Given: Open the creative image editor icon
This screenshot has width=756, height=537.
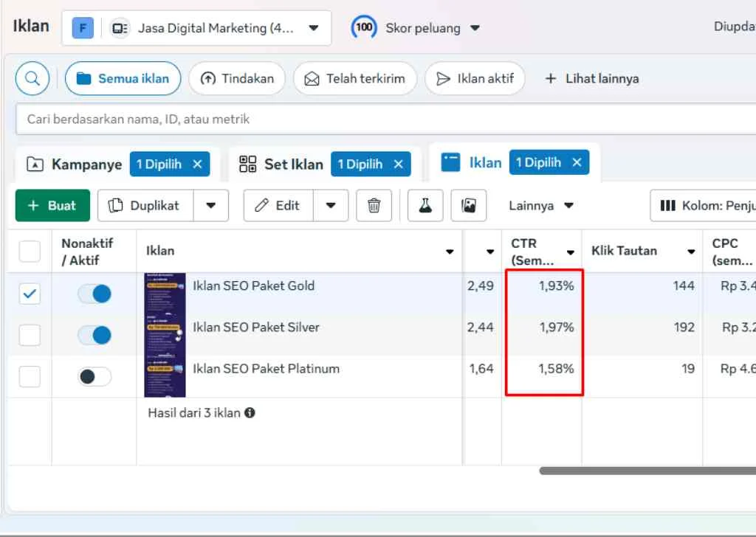Looking at the screenshot, I should 469,206.
